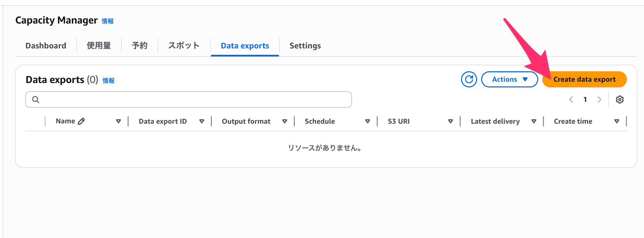This screenshot has width=644, height=238.
Task: Go to next page chevron
Action: tap(599, 100)
